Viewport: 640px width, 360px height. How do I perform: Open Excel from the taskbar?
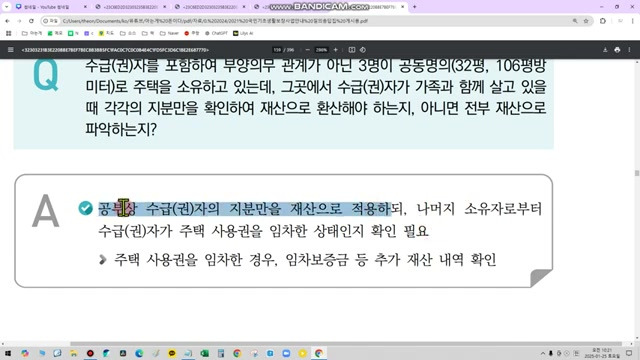(204, 353)
